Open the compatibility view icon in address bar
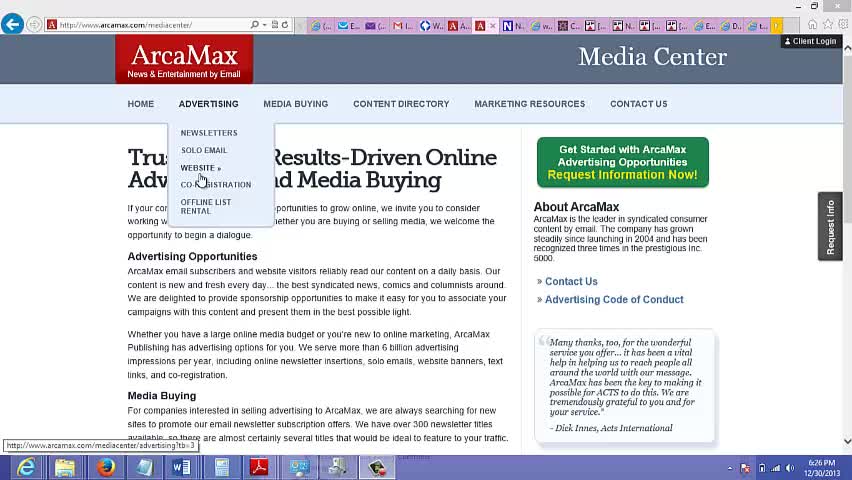This screenshot has width=852, height=480. click(x=275, y=25)
